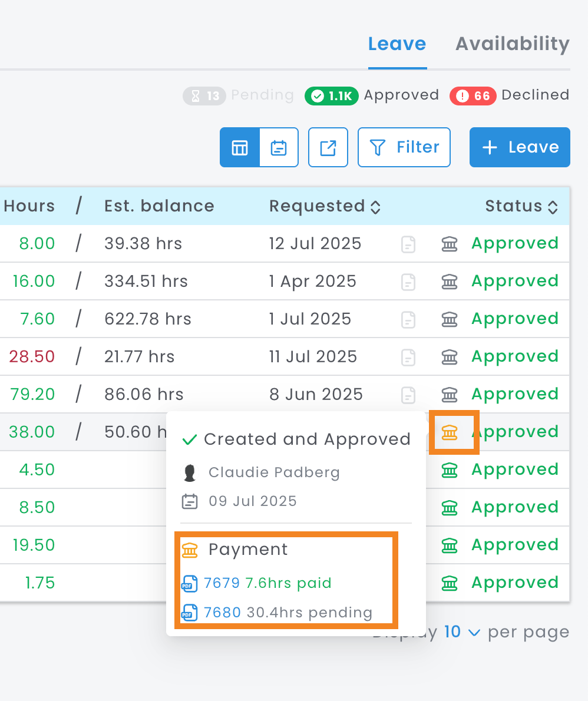This screenshot has width=588, height=701.
Task: Sort by Requested column
Action: [x=325, y=206]
